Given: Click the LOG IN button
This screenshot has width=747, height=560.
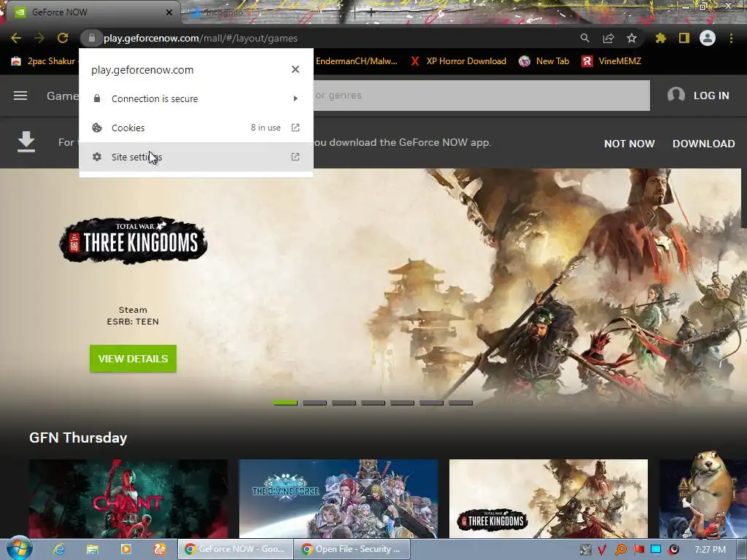Looking at the screenshot, I should click(x=711, y=96).
